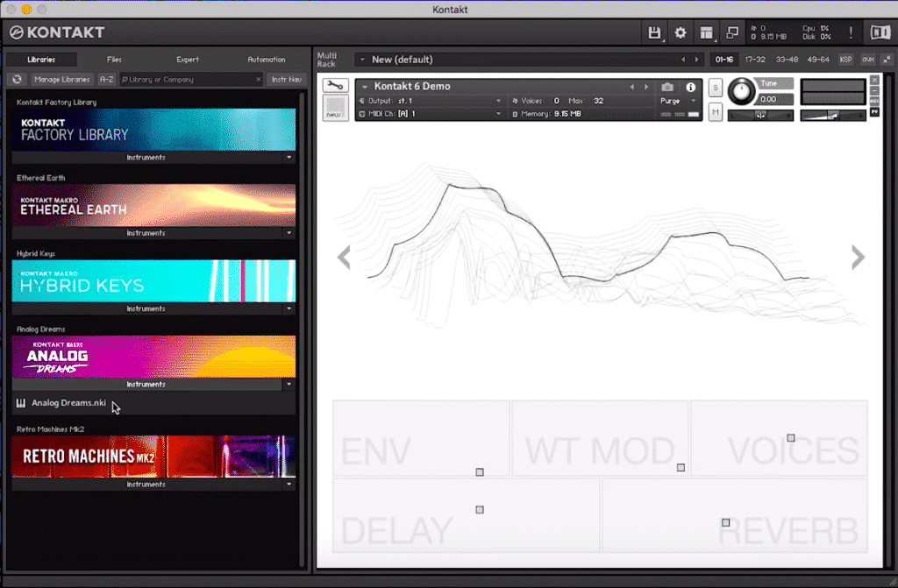Click the piano icon beside Analog Dreams.nki
898x588 pixels.
point(21,403)
